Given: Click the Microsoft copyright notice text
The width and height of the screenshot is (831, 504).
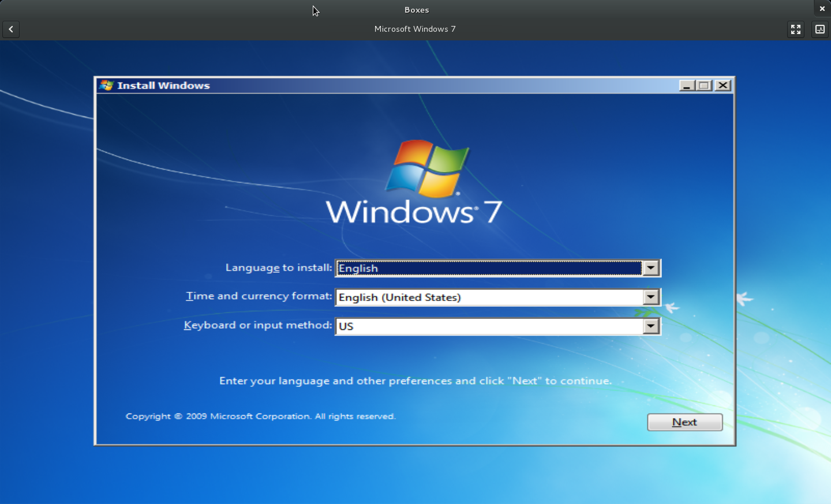Looking at the screenshot, I should (x=261, y=416).
